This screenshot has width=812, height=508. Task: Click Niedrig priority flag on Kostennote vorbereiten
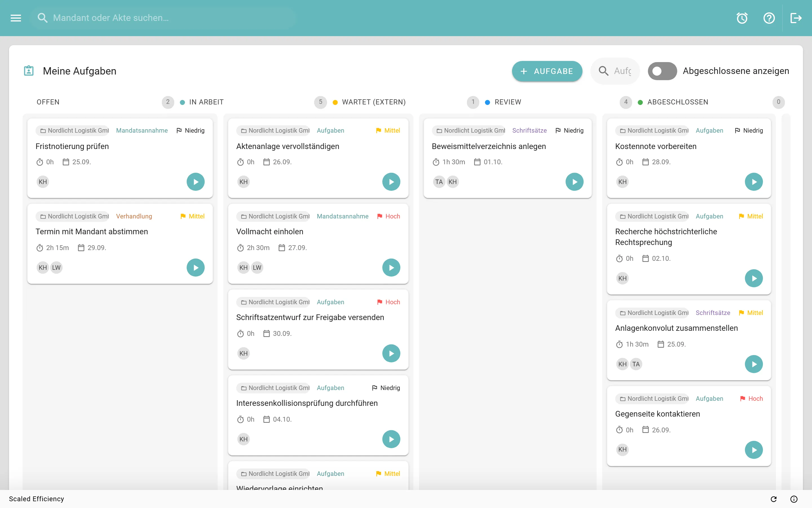pos(749,130)
